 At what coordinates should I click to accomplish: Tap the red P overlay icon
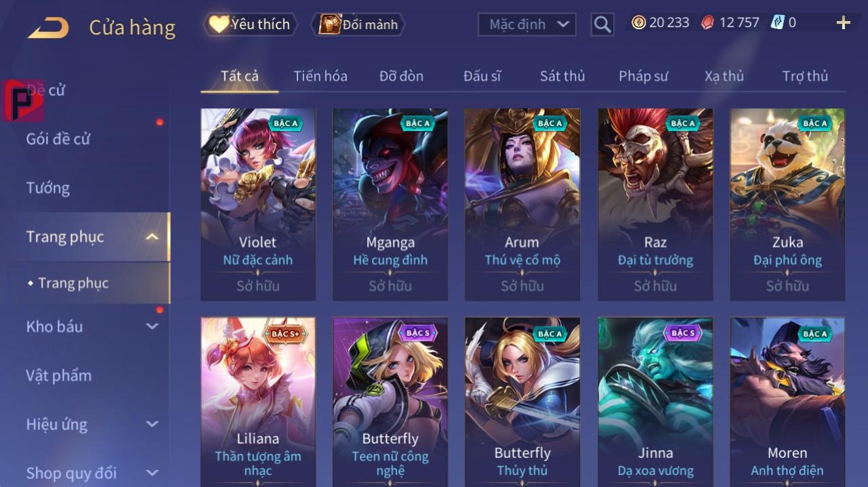(x=22, y=100)
